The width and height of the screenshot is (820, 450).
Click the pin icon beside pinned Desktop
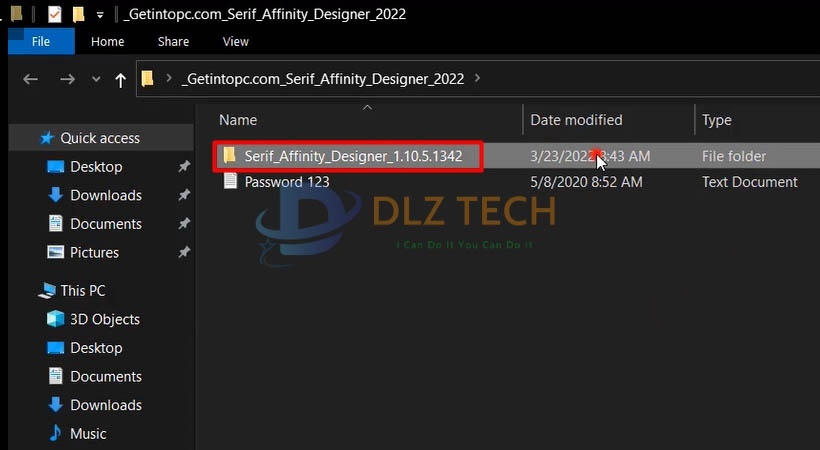coord(184,167)
